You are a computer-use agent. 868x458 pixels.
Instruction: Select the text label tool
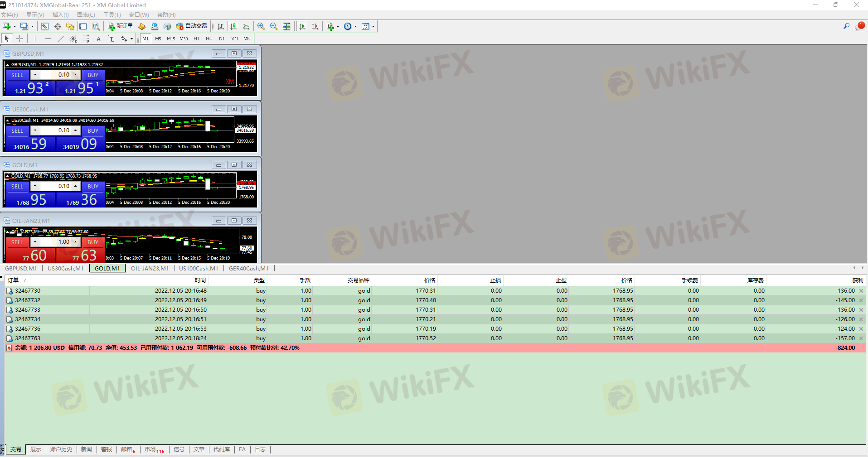coord(111,39)
